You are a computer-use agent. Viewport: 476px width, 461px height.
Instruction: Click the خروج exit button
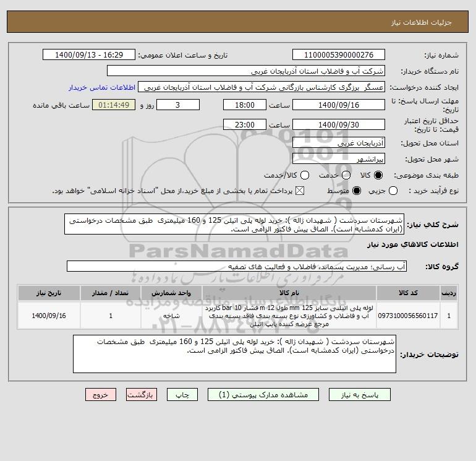pyautogui.click(x=101, y=395)
